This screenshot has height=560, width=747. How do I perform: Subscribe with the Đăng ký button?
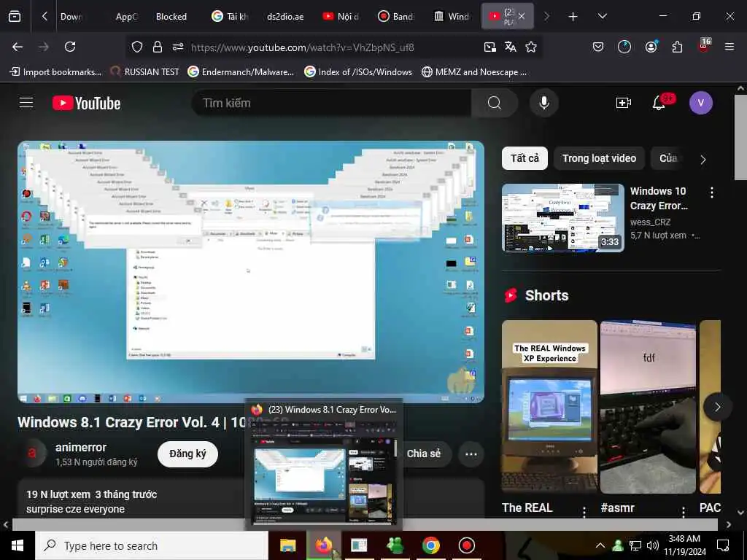187,454
